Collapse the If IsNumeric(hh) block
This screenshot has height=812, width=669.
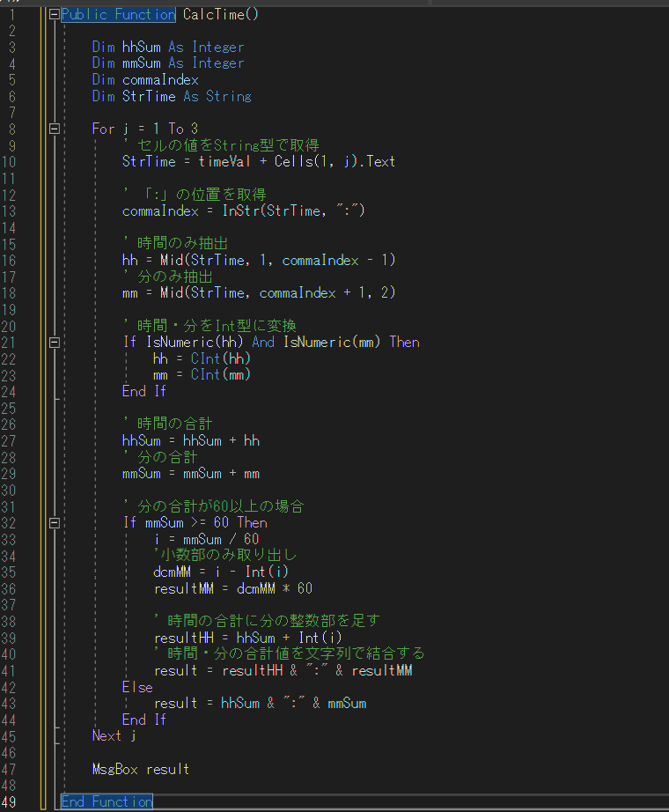[x=55, y=343]
